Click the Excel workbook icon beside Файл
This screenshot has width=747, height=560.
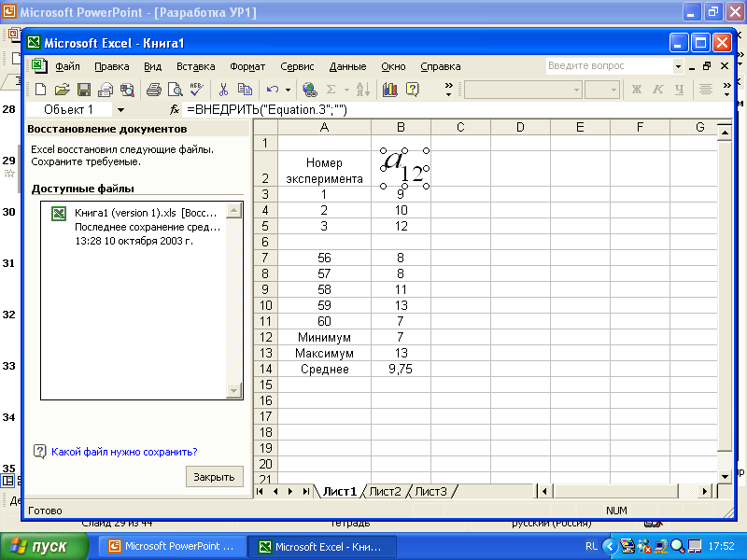[x=39, y=66]
